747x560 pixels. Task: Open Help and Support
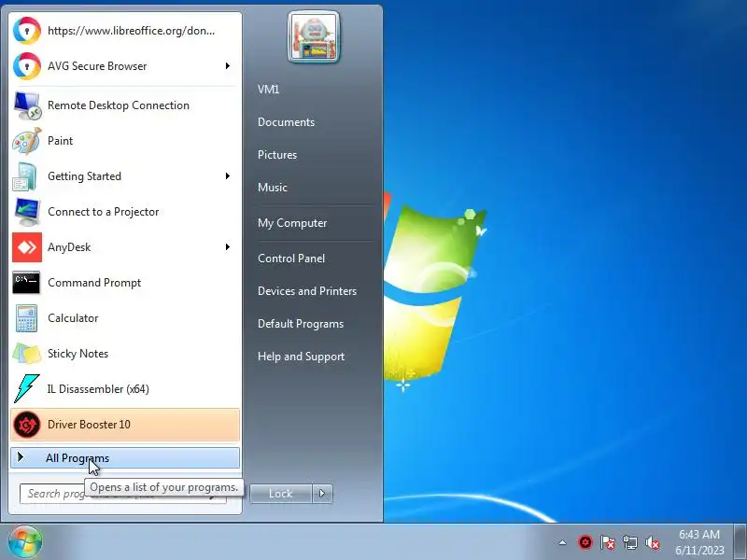301,357
